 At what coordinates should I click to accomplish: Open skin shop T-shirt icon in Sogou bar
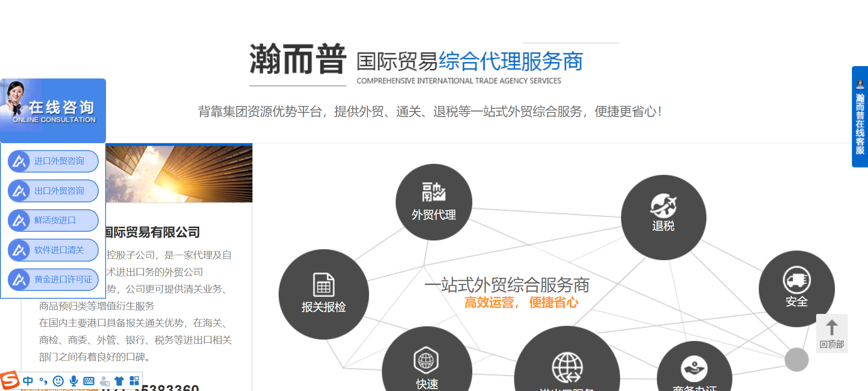click(119, 381)
